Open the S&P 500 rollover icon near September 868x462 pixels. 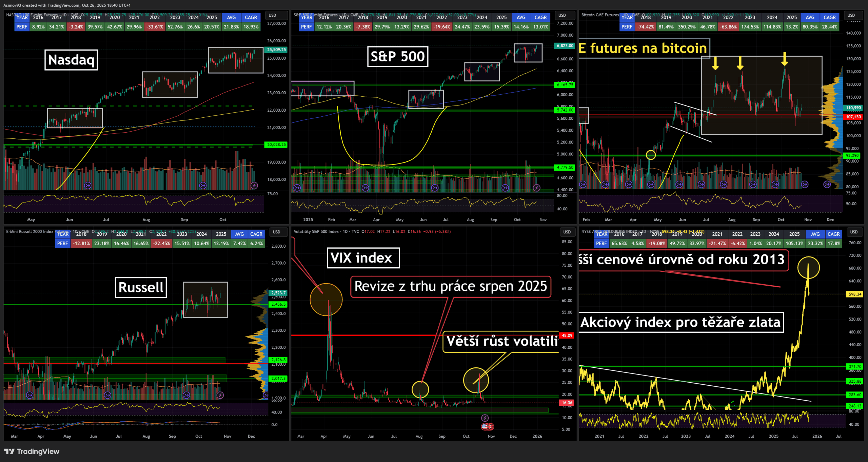pos(505,188)
